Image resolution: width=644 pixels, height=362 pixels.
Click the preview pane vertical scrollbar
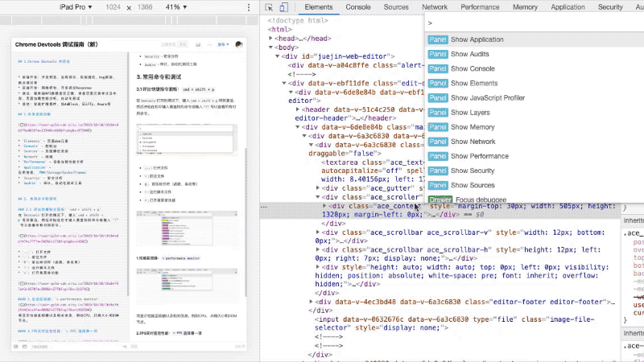(246, 222)
